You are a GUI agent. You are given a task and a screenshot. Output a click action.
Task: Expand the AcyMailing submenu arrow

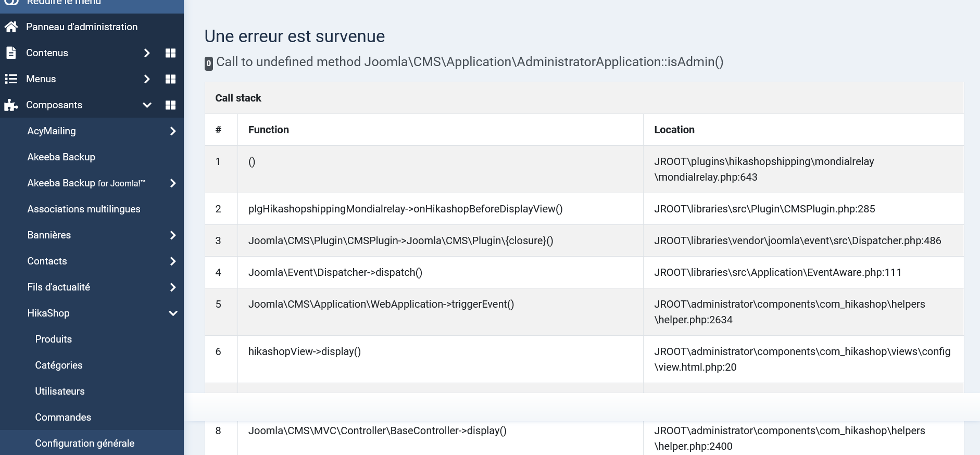pos(173,131)
